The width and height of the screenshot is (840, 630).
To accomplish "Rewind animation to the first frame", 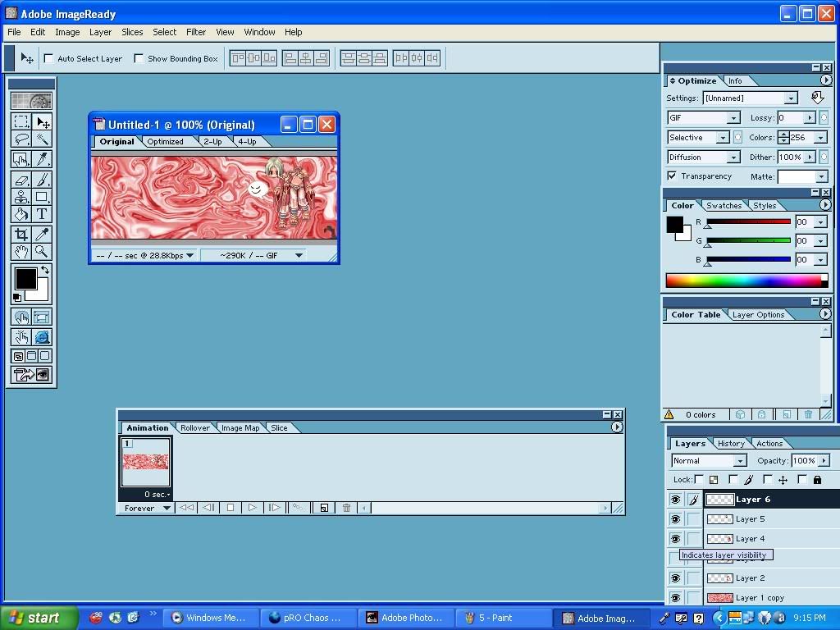I will (x=186, y=507).
